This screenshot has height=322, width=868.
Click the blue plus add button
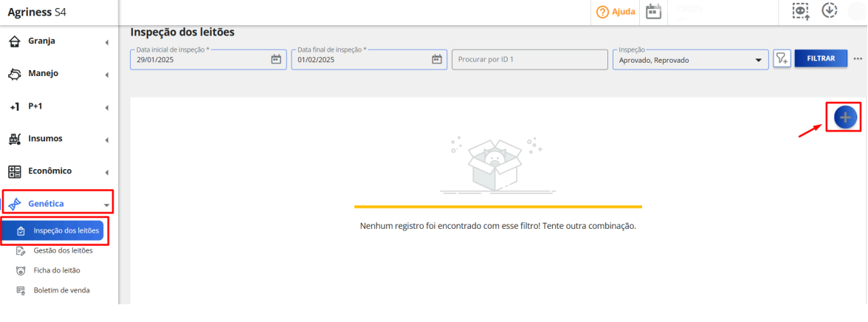(844, 117)
